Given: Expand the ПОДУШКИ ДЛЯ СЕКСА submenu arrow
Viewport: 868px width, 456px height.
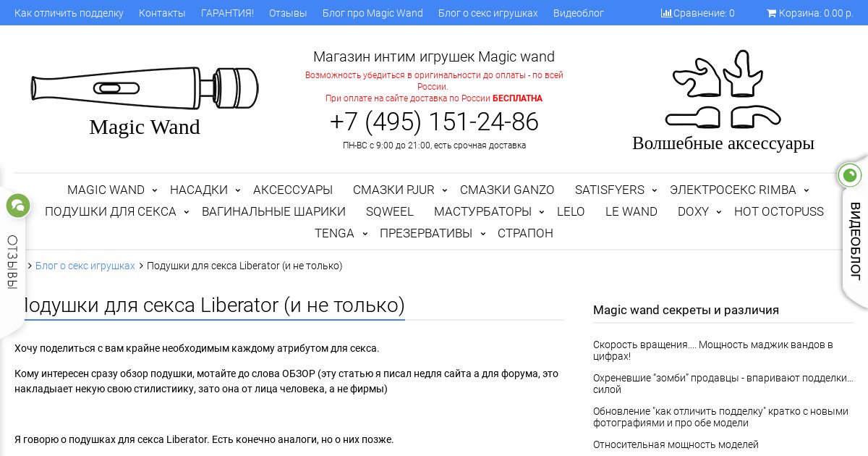Looking at the screenshot, I should pyautogui.click(x=186, y=212).
